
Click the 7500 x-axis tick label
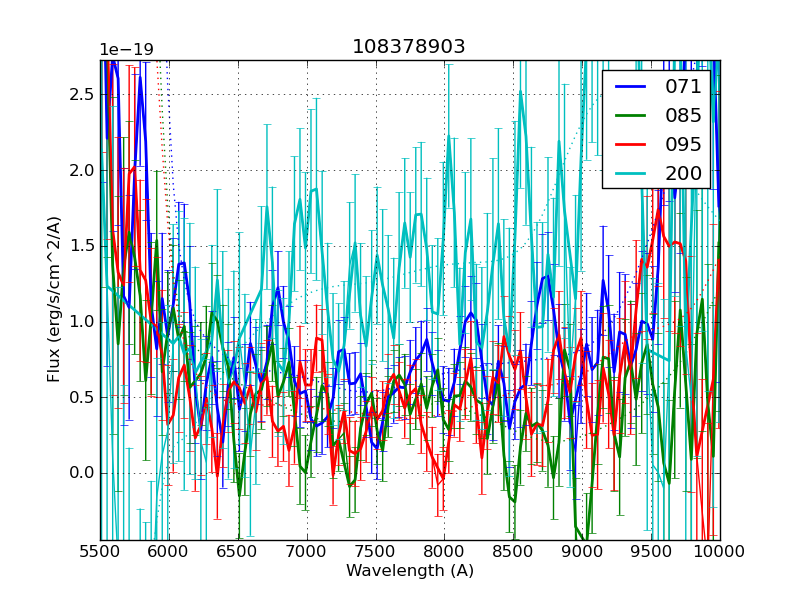376,552
